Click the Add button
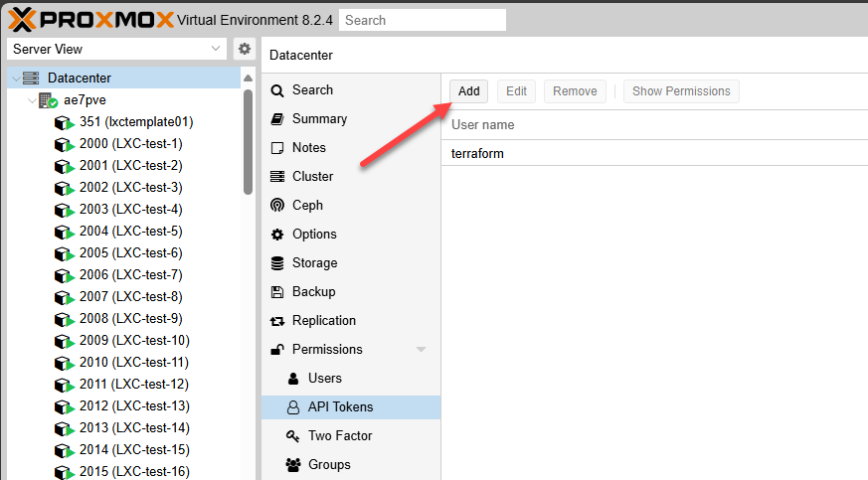The image size is (868, 480). point(469,91)
